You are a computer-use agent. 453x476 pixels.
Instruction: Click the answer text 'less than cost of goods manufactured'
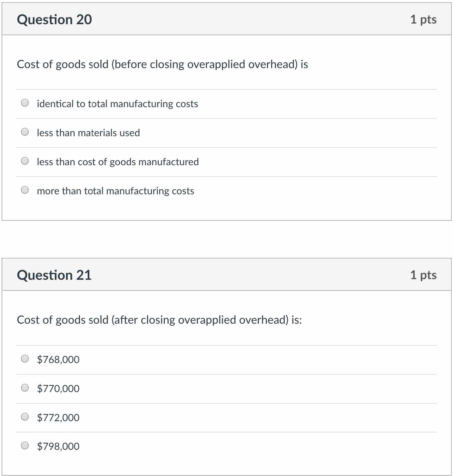pos(118,162)
